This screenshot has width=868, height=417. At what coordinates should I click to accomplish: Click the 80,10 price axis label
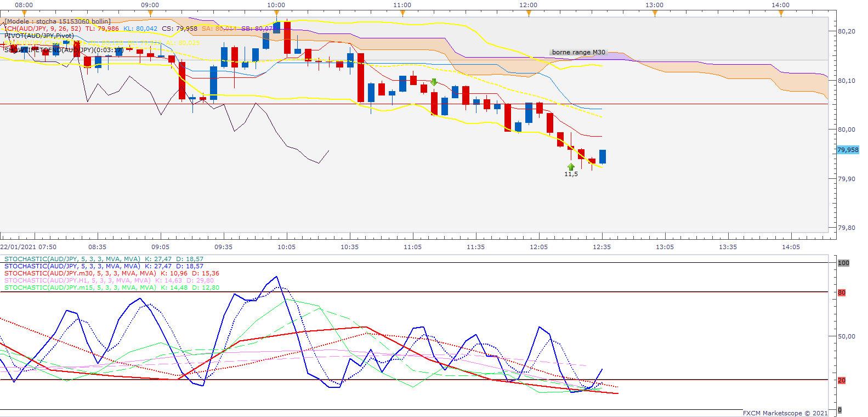pos(847,81)
